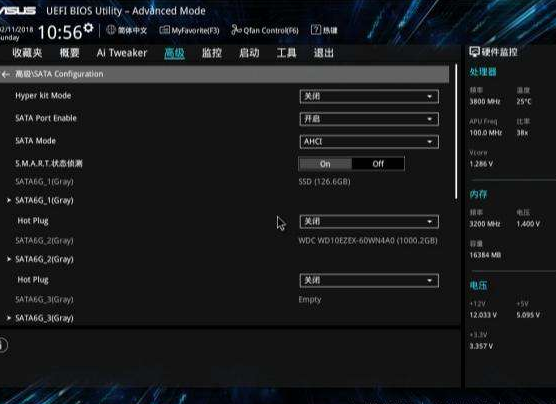Click the SATA Mode label
The image size is (556, 404).
[x=35, y=141]
